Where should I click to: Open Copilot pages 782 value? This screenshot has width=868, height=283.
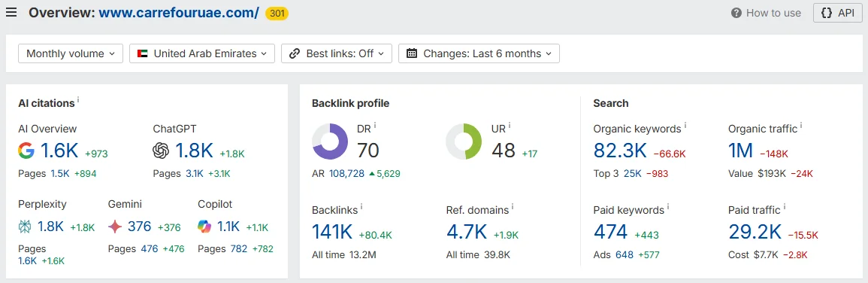click(238, 249)
